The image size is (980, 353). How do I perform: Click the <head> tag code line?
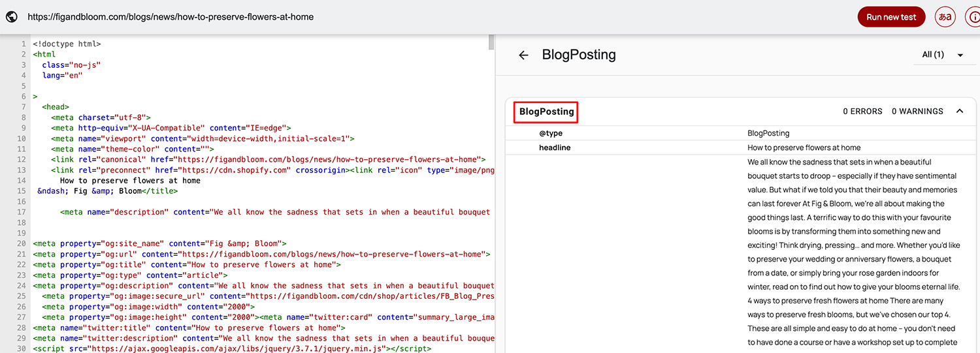tap(56, 107)
